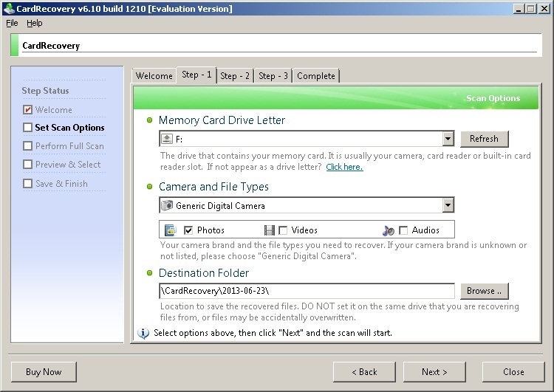The image size is (554, 392).
Task: Open the File menu
Action: pos(12,24)
